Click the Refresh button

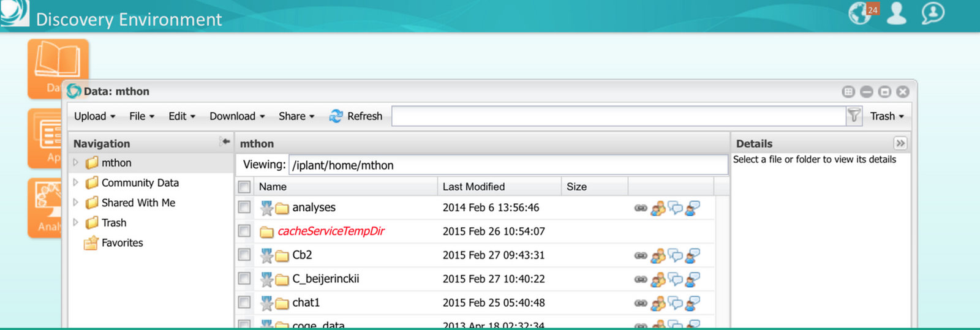click(356, 116)
